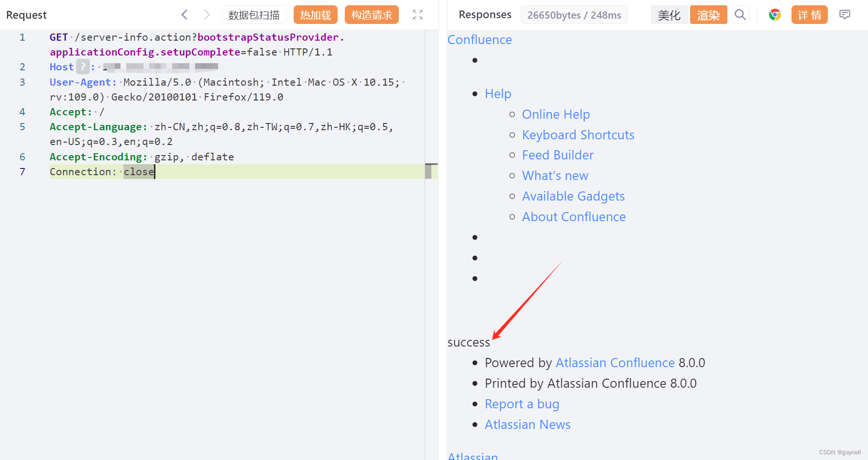
Task: Click the Atlassian Confluence link in footer
Action: tap(615, 363)
